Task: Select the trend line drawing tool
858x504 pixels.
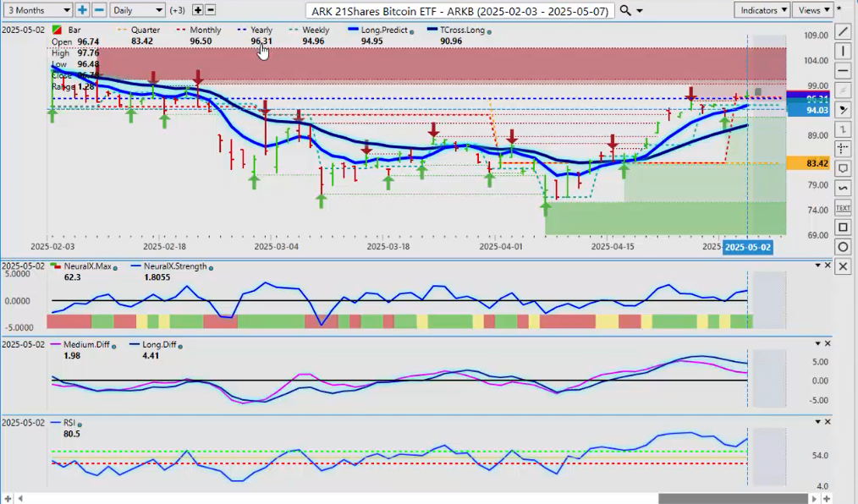Action: 843,31
